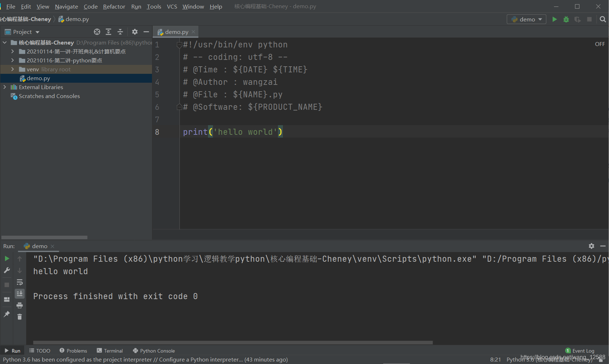Click the Python interpreter status message
Screen dimensions: 609x364
tap(145, 360)
